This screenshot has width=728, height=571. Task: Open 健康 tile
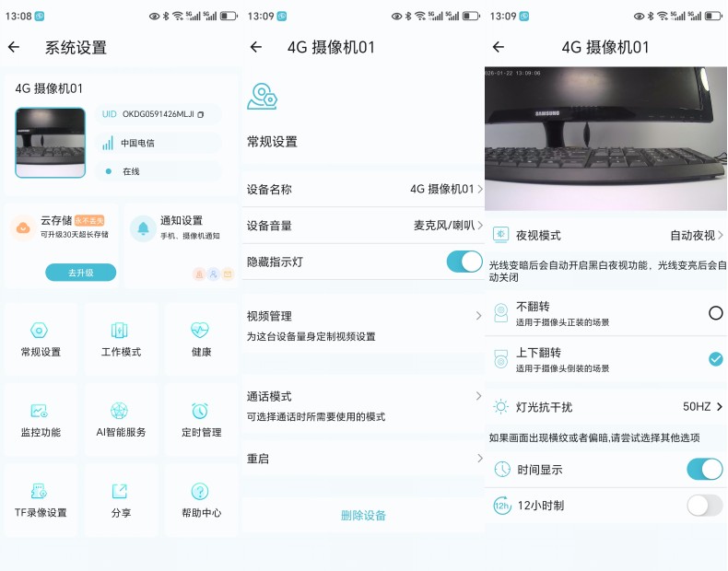201,339
